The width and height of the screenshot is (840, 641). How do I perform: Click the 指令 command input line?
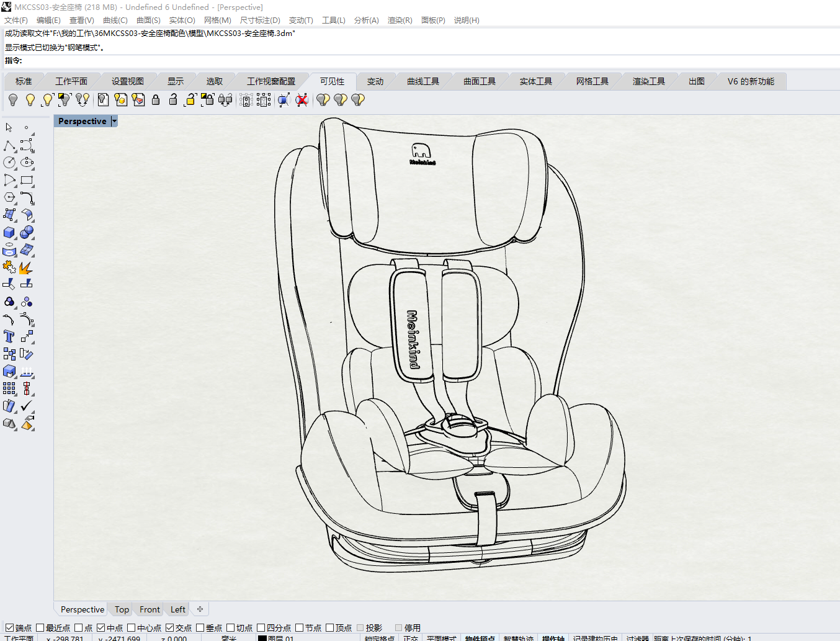[124, 61]
